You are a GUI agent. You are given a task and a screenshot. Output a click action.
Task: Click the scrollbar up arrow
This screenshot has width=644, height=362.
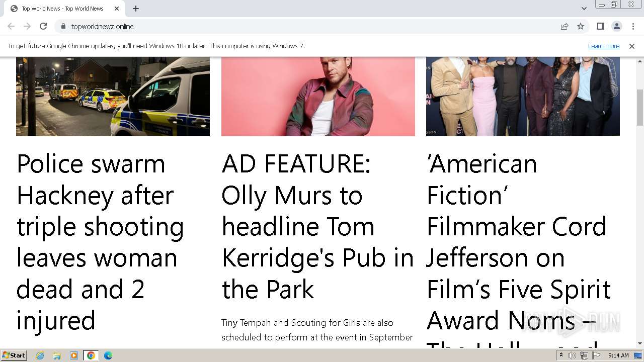click(x=640, y=61)
